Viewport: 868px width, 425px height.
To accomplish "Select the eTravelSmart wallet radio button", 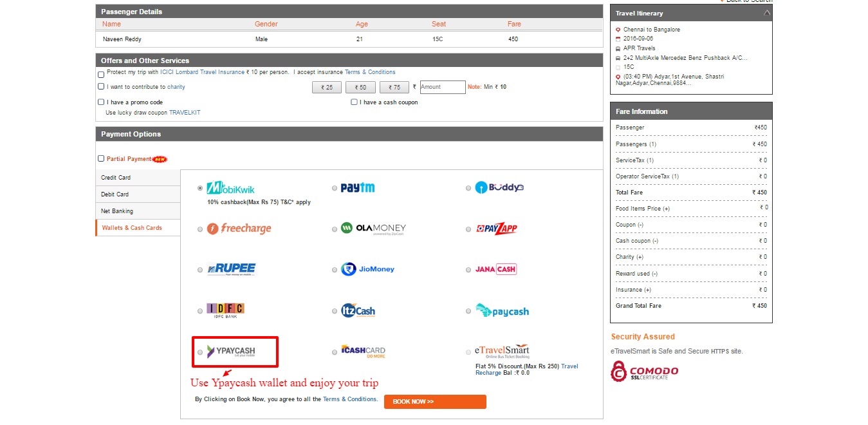I will (468, 352).
